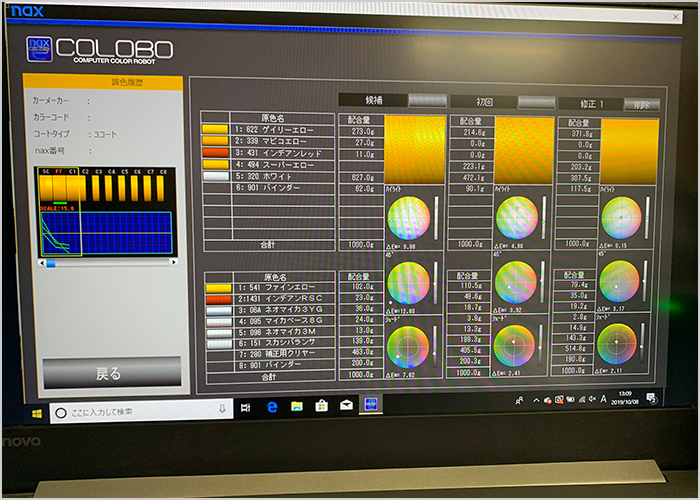Click the COLOBO nax logo icon
The image size is (700, 500).
[x=39, y=49]
